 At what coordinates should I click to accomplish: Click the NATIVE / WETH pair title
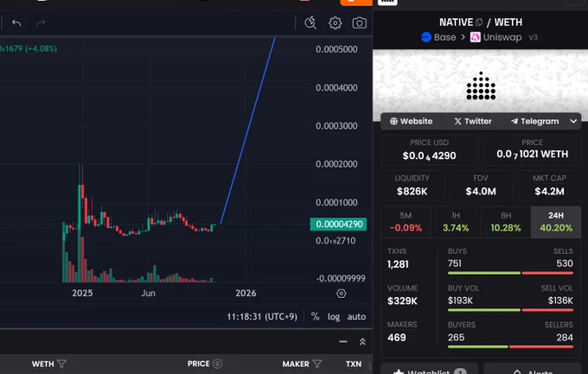click(x=481, y=22)
